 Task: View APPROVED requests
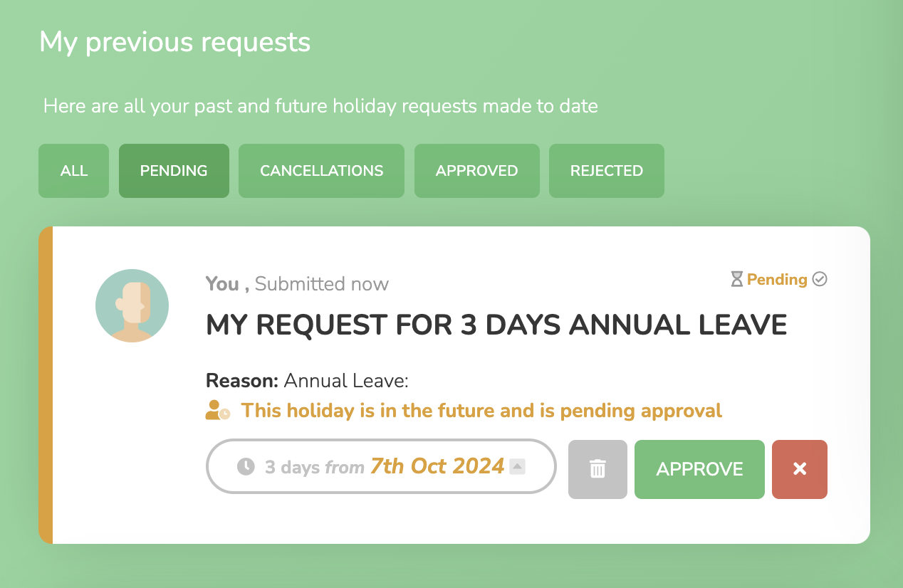[x=477, y=171]
